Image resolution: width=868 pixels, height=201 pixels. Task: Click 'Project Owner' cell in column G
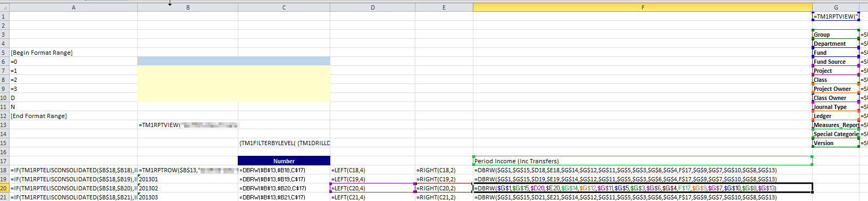[x=836, y=89]
